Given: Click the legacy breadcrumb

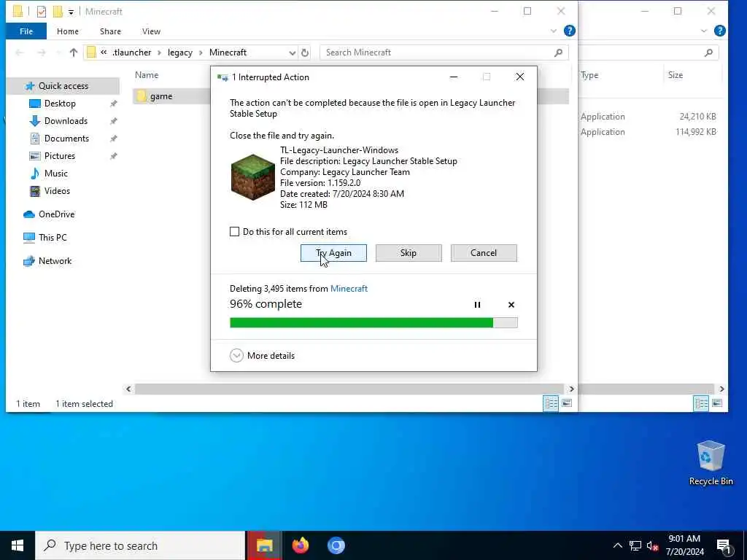Looking at the screenshot, I should click(180, 52).
